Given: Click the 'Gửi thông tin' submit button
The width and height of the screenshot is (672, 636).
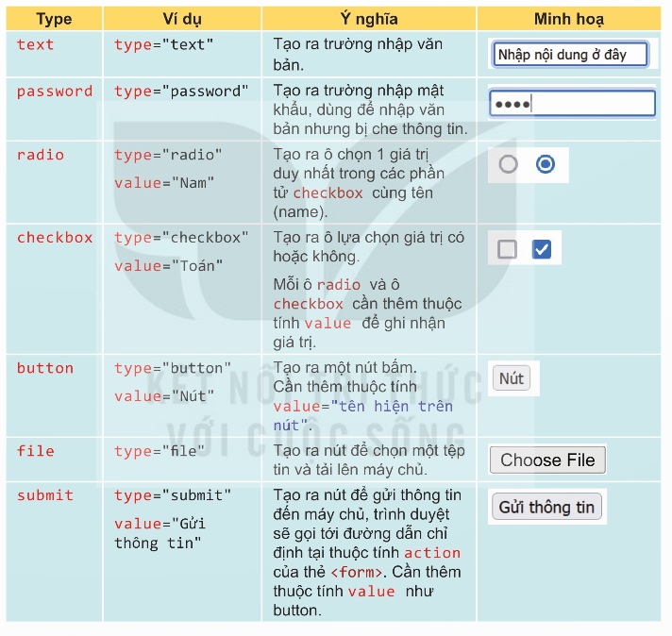Looking at the screenshot, I should (x=546, y=507).
